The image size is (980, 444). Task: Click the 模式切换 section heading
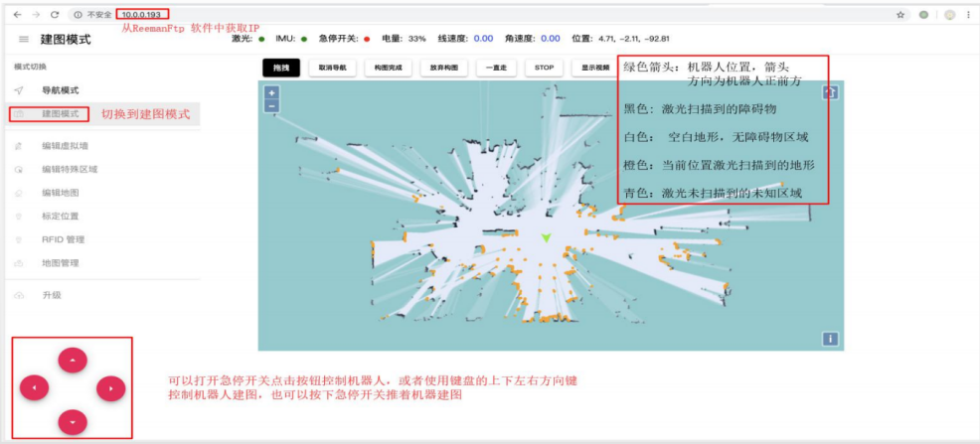[30, 67]
